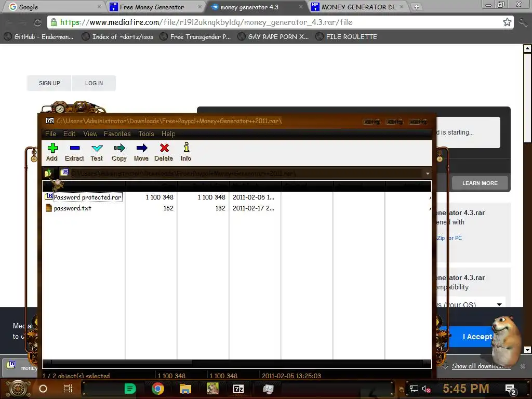Click the 7z icon on taskbar
Screen dimensions: 532x399
point(238,389)
